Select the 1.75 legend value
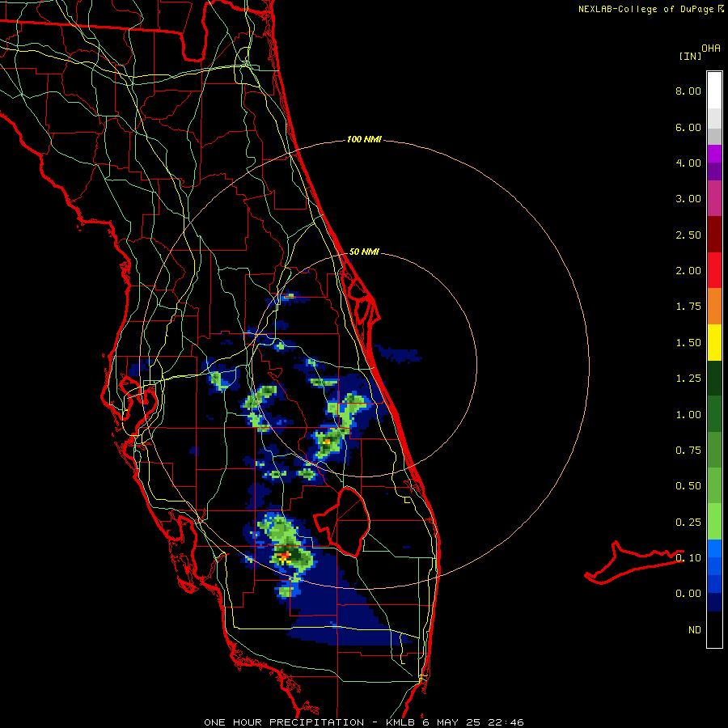 [688, 307]
